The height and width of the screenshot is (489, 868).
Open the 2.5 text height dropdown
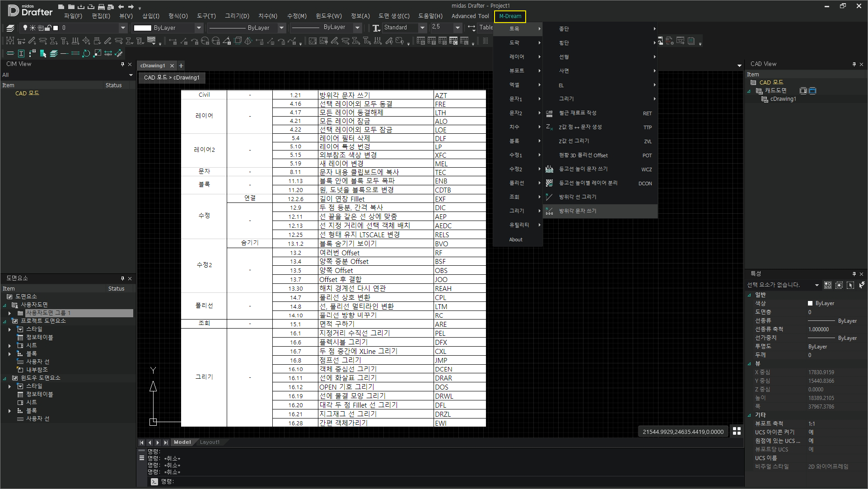click(x=458, y=28)
